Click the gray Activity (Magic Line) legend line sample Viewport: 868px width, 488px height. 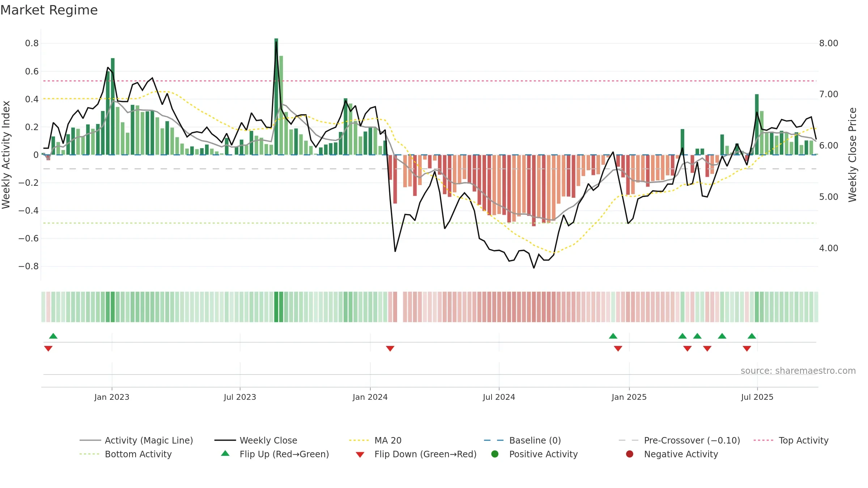tap(90, 440)
